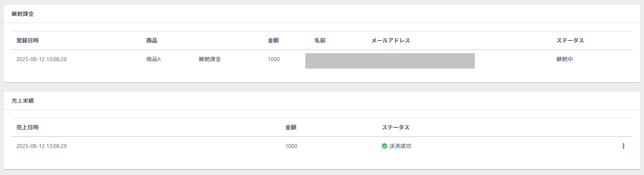
Task: Select sales date 2025-08-12 13:08:29
Action: [41, 146]
